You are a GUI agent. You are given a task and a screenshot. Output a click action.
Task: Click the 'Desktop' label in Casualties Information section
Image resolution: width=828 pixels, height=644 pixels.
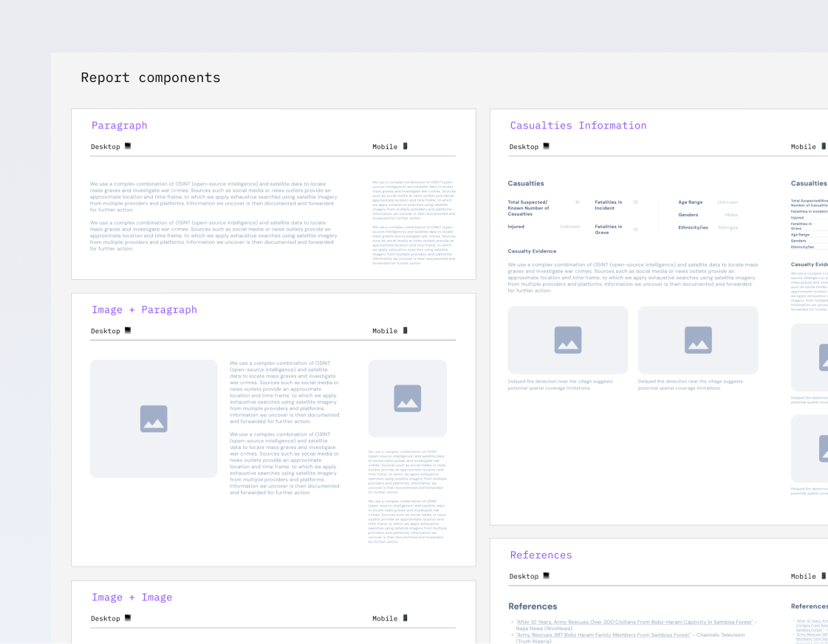click(524, 147)
